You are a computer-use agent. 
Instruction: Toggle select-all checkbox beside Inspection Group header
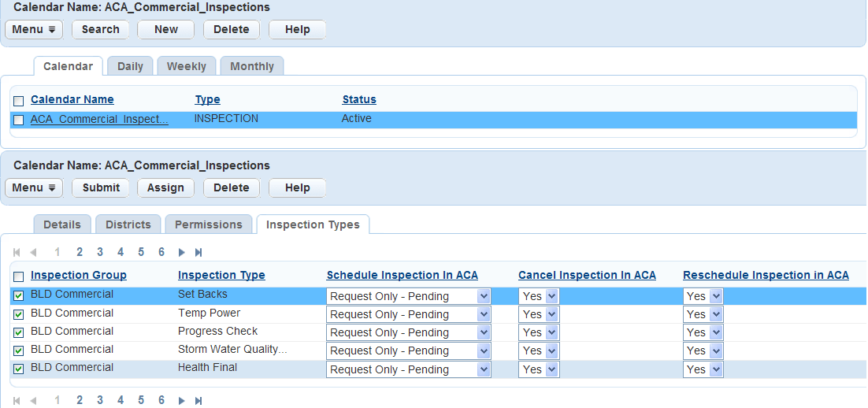pos(19,276)
